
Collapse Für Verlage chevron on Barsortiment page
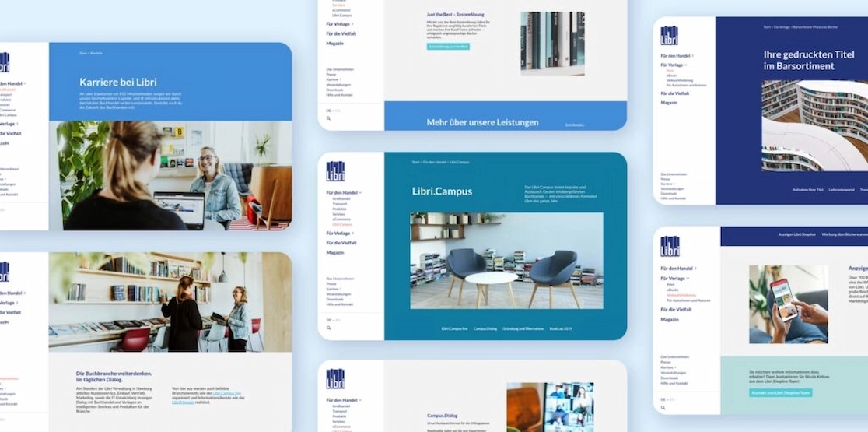686,65
